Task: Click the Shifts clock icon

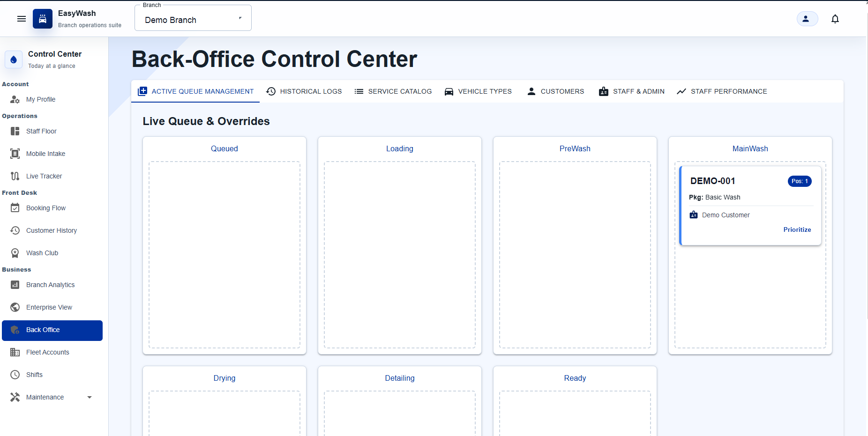Action: (x=15, y=375)
